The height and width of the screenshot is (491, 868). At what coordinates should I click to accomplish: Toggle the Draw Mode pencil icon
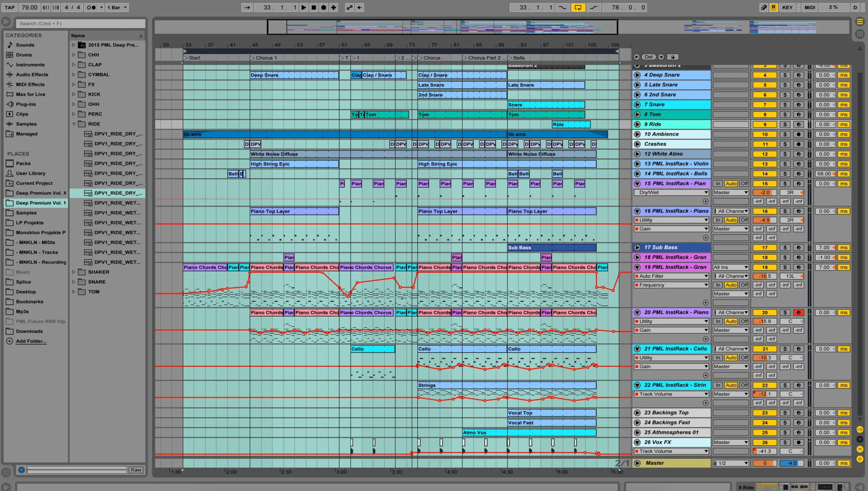(764, 7)
